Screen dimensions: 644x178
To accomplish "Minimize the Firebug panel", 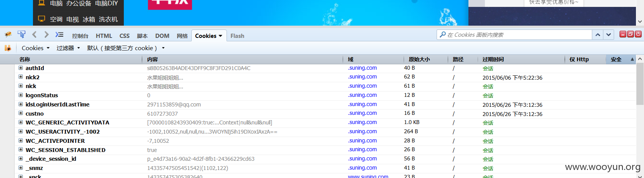I will (623, 34).
